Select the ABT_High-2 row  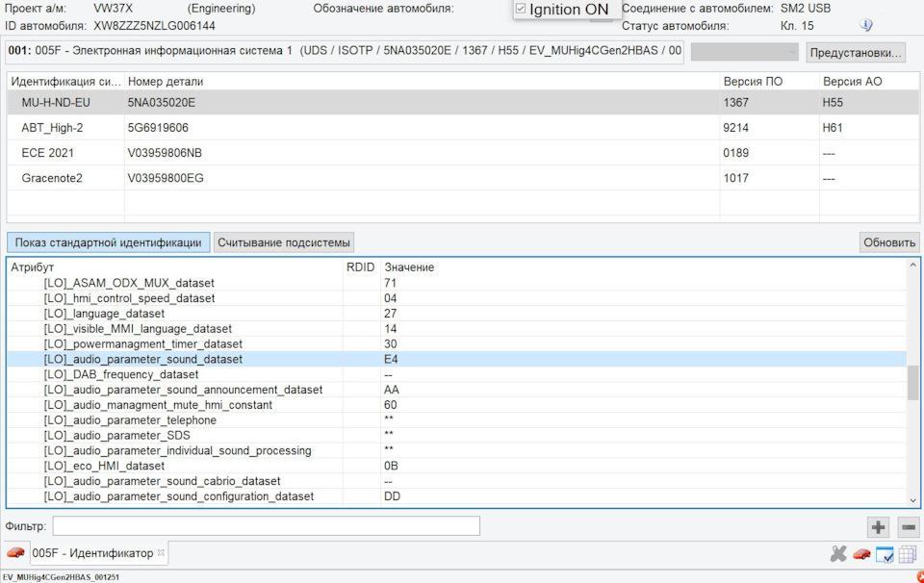pyautogui.click(x=463, y=128)
